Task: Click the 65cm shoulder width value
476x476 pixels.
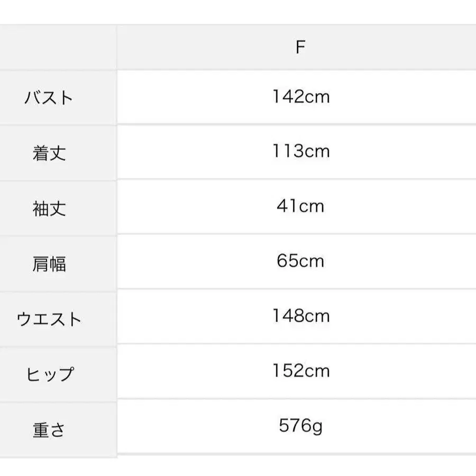Action: point(300,261)
